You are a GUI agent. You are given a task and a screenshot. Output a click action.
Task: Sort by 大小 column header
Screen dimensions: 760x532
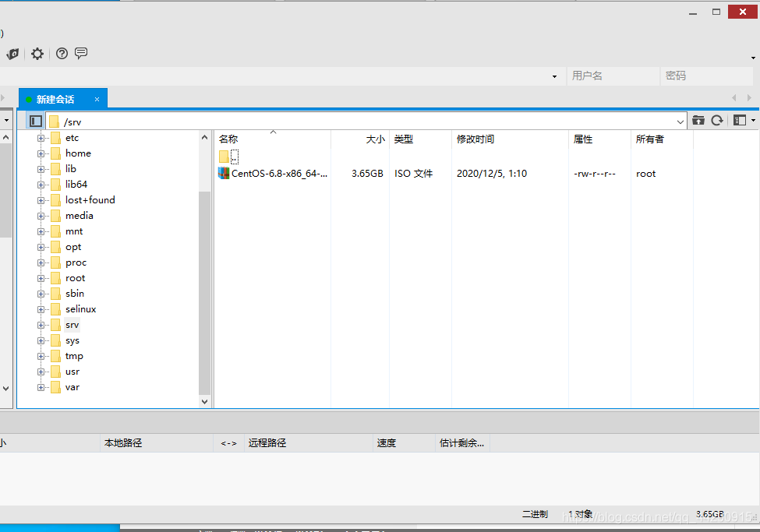click(360, 139)
